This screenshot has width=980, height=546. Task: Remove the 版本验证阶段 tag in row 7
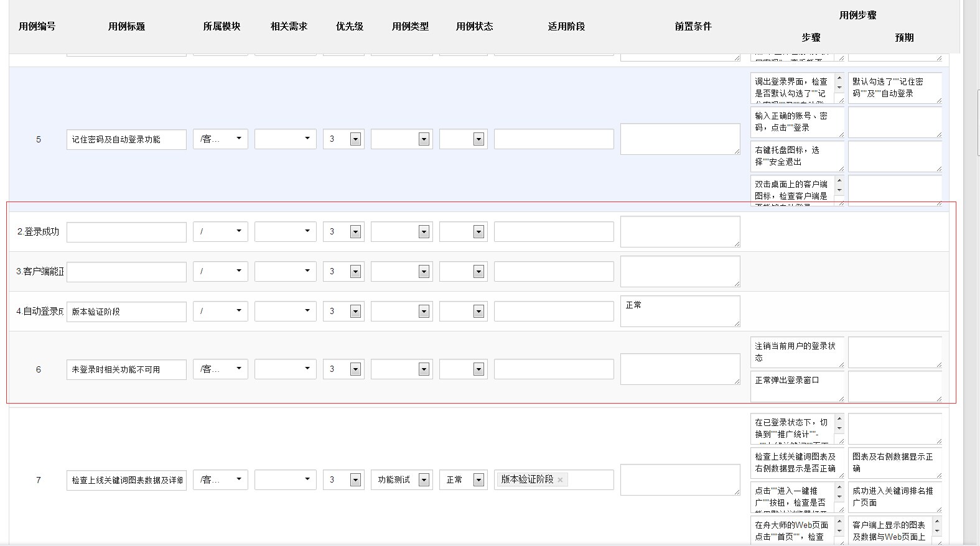(560, 480)
